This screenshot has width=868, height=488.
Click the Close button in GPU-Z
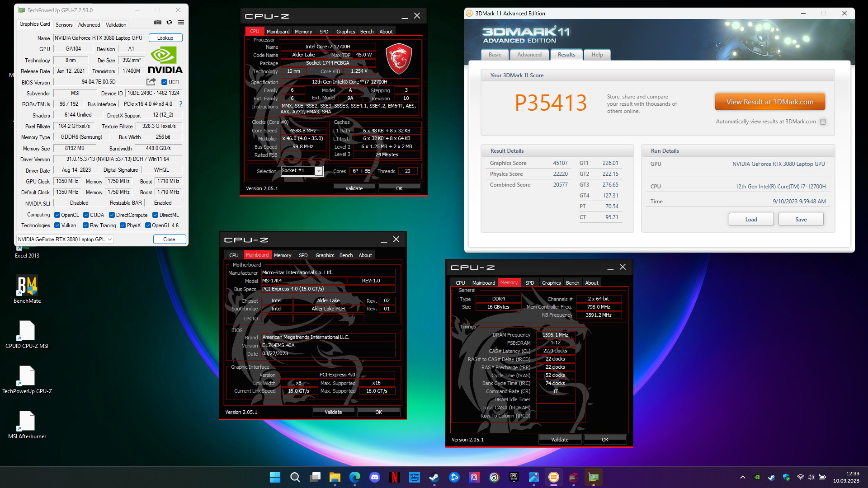(169, 239)
